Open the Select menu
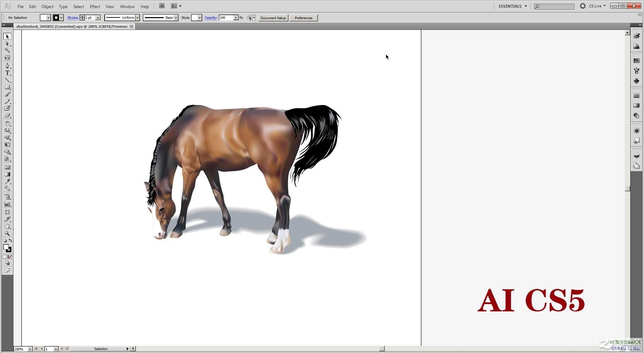 coord(78,6)
